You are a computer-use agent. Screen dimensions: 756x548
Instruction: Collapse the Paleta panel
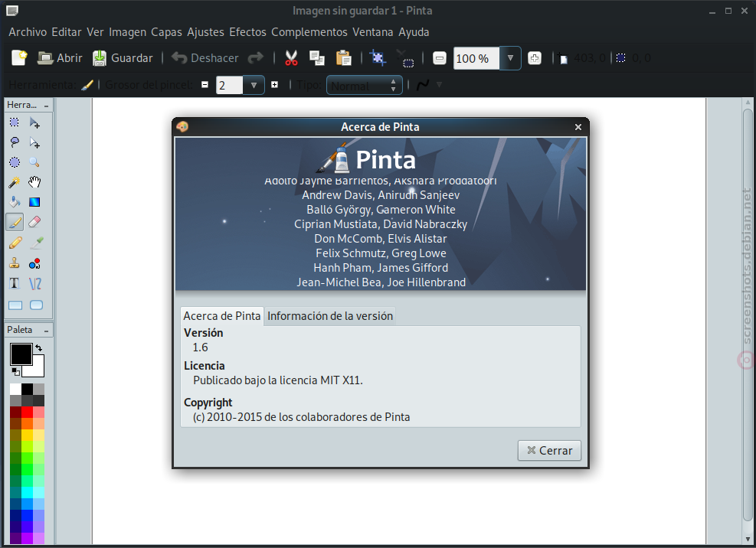(x=46, y=331)
